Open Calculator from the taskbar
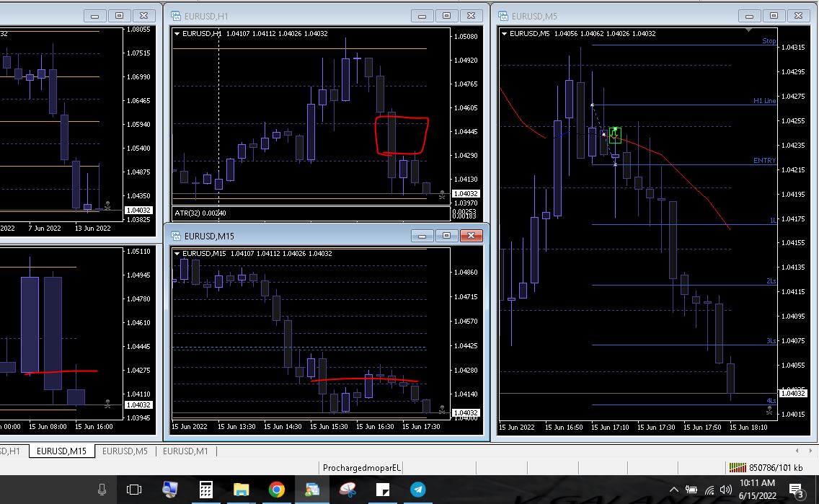The width and height of the screenshot is (819, 504). pyautogui.click(x=205, y=490)
